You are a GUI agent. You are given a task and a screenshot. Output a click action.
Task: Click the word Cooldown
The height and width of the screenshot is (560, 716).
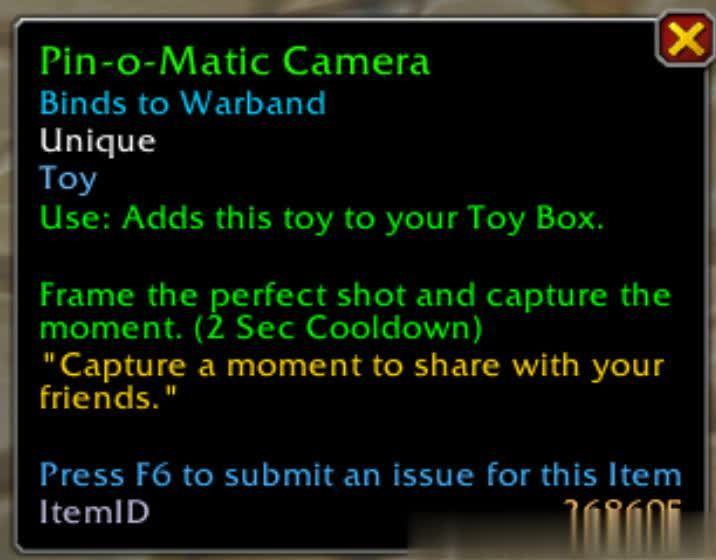(x=394, y=328)
